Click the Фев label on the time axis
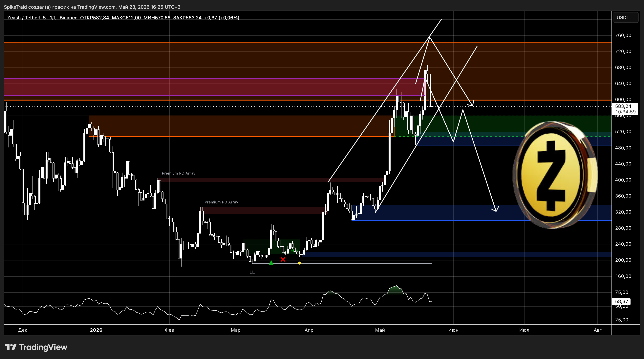 tap(169, 330)
